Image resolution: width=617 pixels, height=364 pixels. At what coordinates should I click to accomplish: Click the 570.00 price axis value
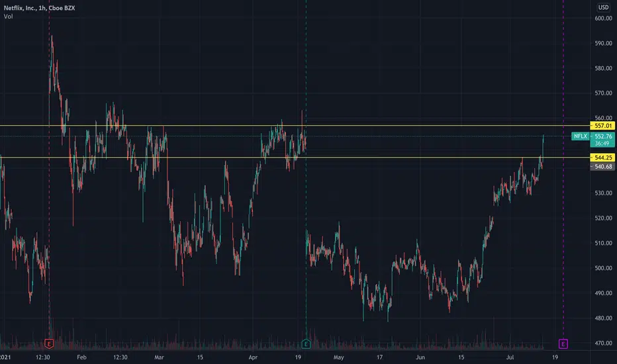[603, 93]
